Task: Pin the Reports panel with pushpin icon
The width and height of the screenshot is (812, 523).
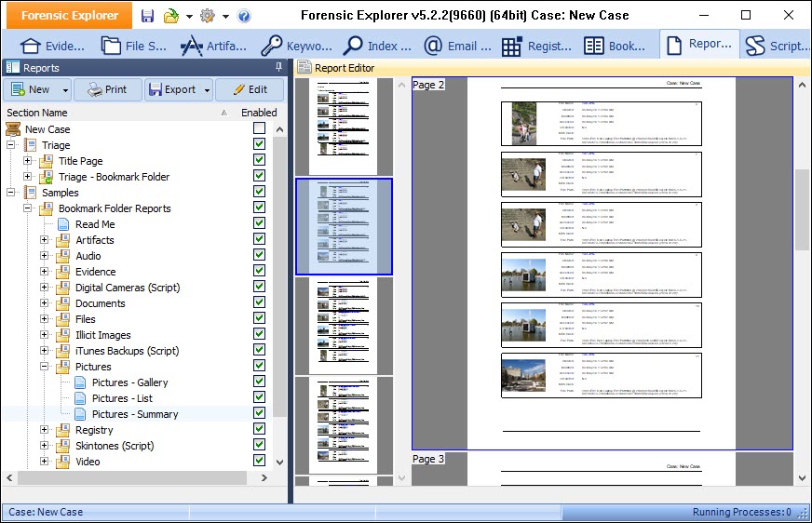Action: tap(278, 68)
